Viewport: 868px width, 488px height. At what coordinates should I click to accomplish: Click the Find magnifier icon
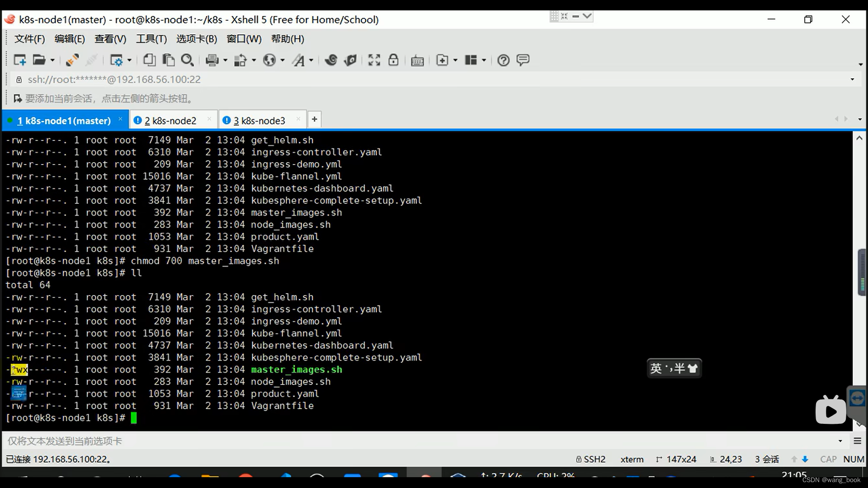pos(187,60)
